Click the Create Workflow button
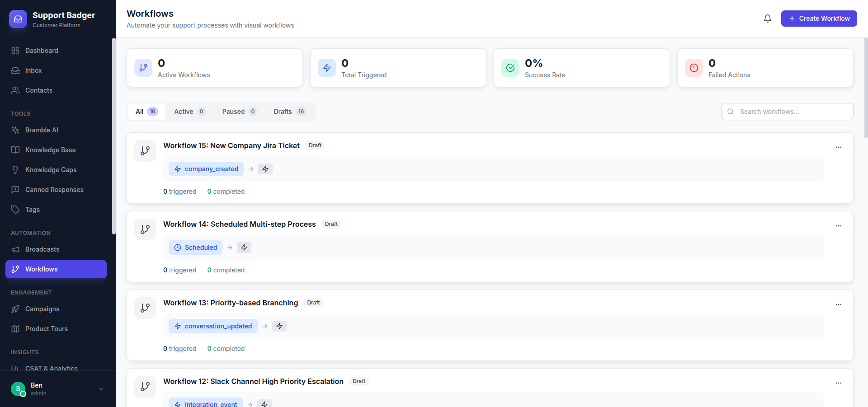Image resolution: width=868 pixels, height=407 pixels. (819, 19)
